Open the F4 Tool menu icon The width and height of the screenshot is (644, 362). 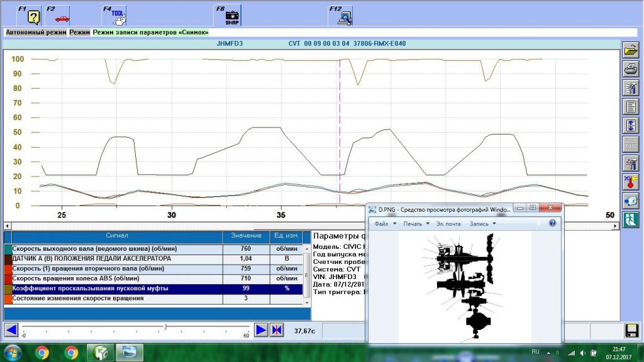point(114,15)
